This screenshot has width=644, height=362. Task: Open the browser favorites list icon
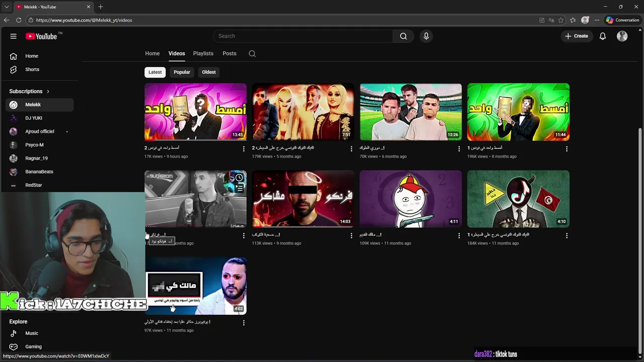[x=573, y=20]
